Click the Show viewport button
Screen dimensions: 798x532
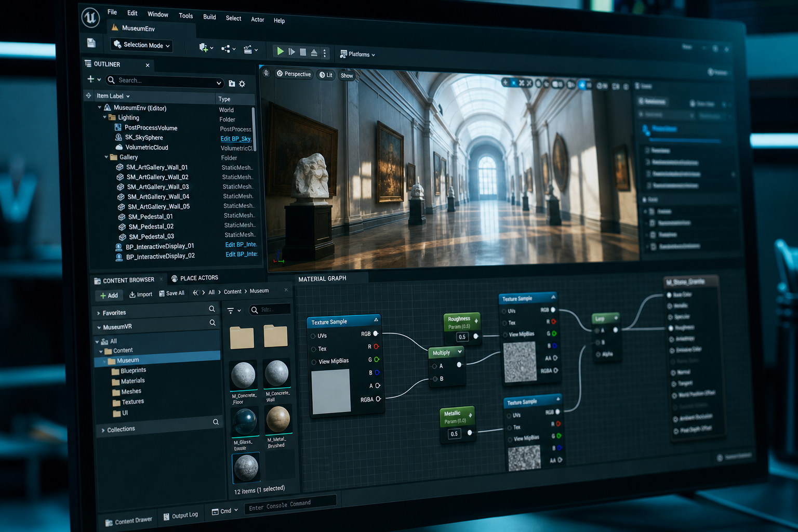[x=347, y=76]
